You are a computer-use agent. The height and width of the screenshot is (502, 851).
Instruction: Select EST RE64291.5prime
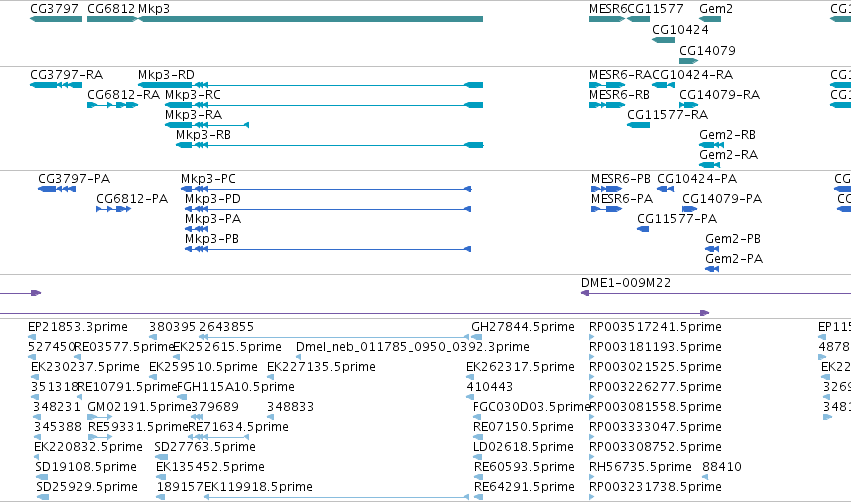point(478,497)
